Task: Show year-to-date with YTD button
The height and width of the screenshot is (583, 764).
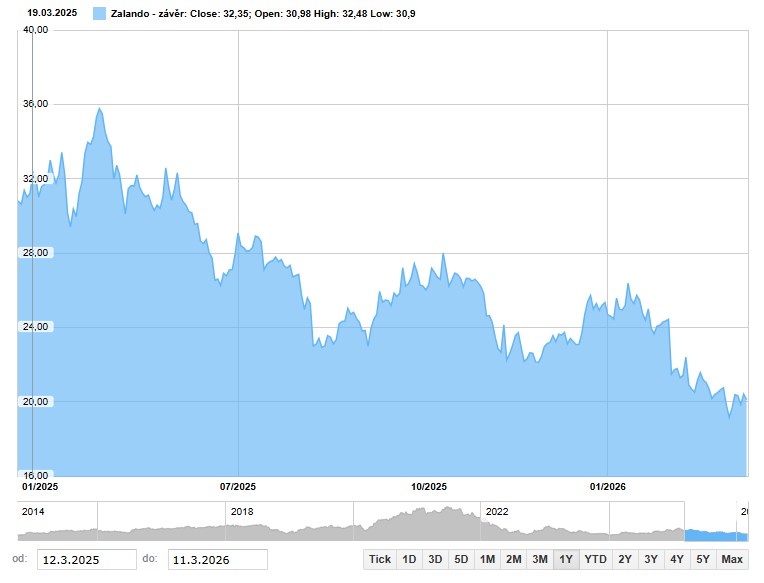Action: [x=595, y=559]
